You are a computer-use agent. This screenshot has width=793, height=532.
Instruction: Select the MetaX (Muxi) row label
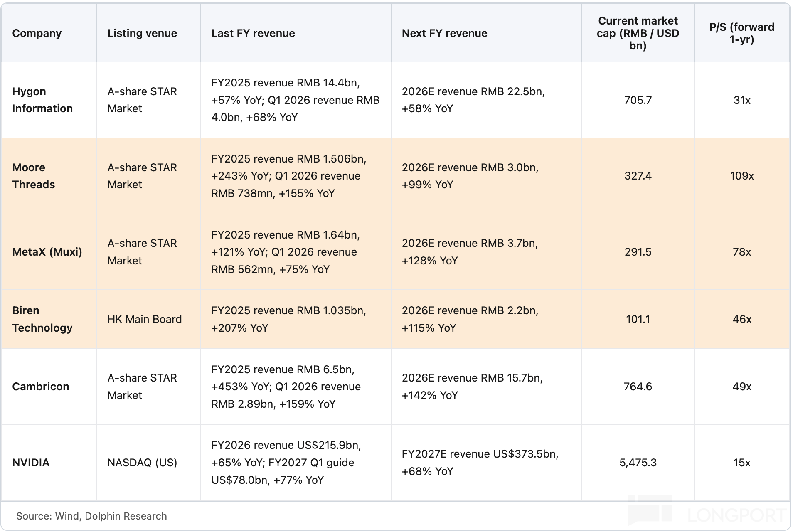point(47,252)
